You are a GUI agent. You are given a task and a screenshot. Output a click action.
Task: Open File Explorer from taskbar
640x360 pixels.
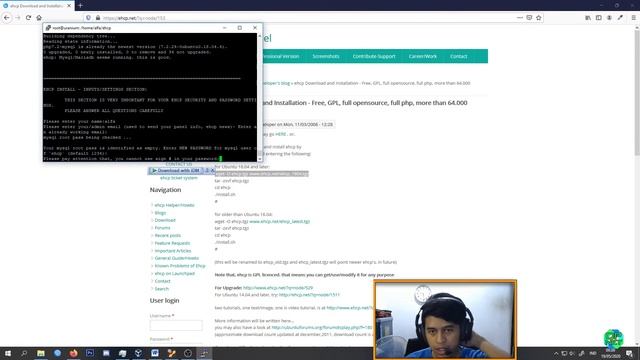tap(41, 353)
